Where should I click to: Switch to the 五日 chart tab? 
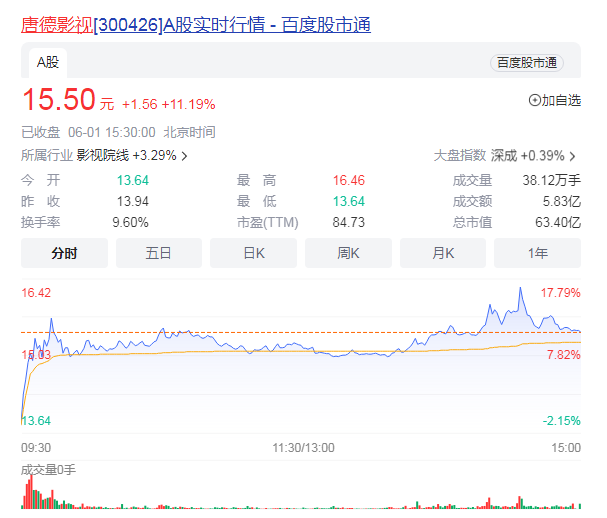[158, 253]
